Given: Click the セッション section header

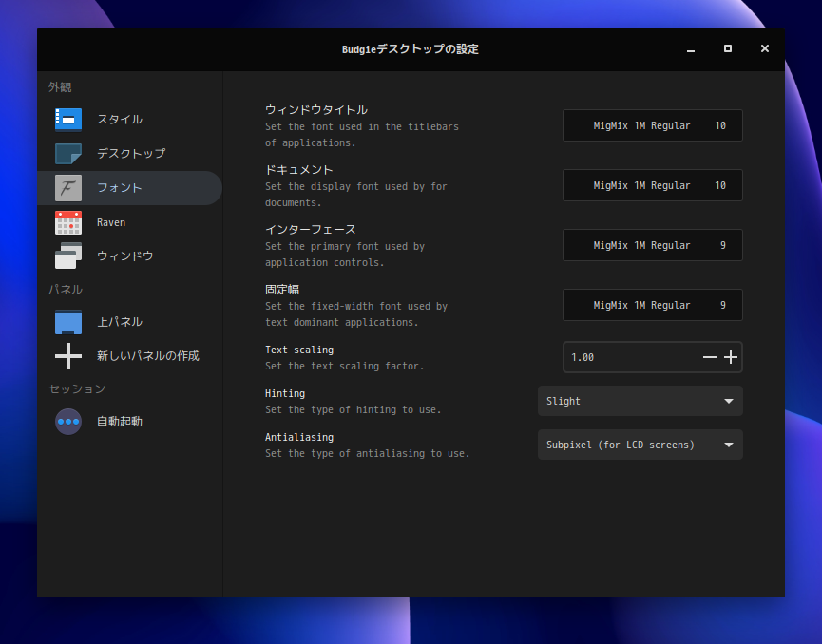Looking at the screenshot, I should [x=77, y=388].
